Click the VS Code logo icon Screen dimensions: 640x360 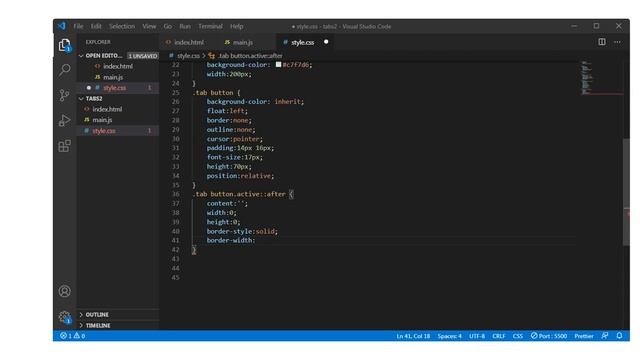click(x=62, y=26)
